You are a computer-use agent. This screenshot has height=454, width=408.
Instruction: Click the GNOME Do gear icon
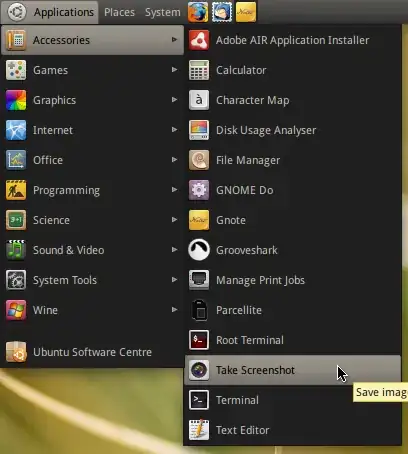[199, 190]
